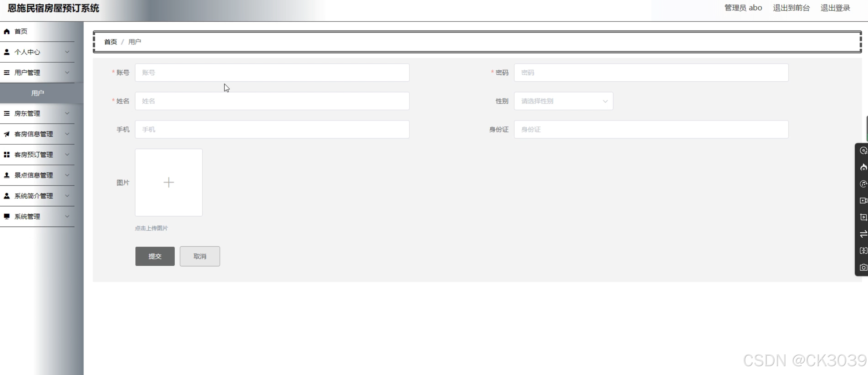Click the crop-play icon in right toolbar
The height and width of the screenshot is (375, 868).
pos(863,217)
